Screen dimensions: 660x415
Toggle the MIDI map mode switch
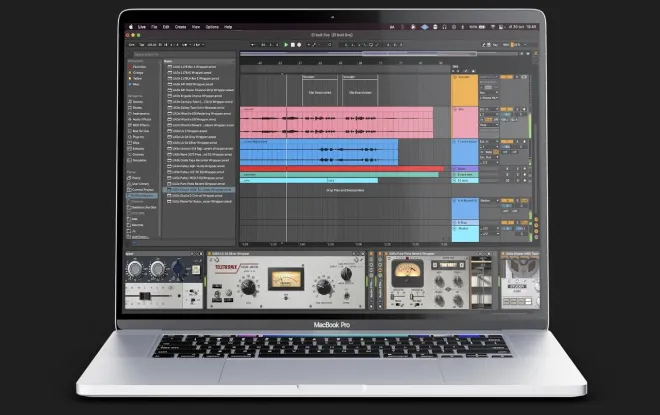click(506, 45)
